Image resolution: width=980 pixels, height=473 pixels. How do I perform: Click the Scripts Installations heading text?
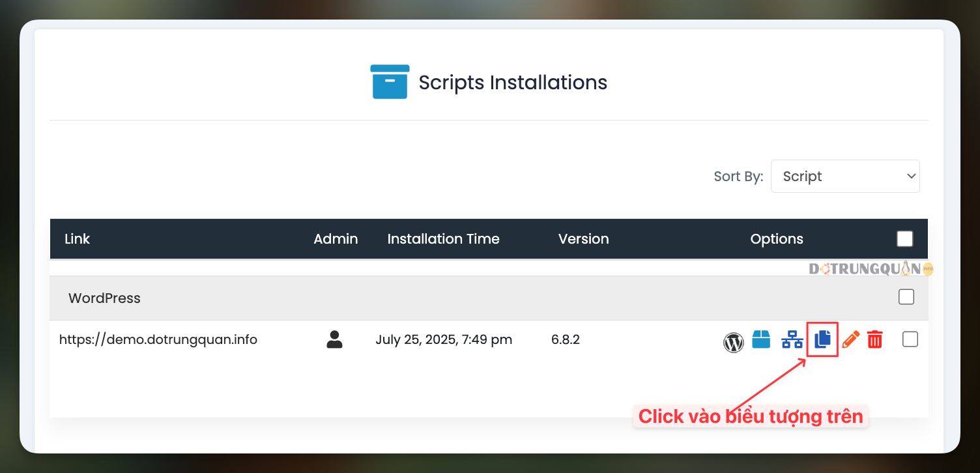click(512, 83)
